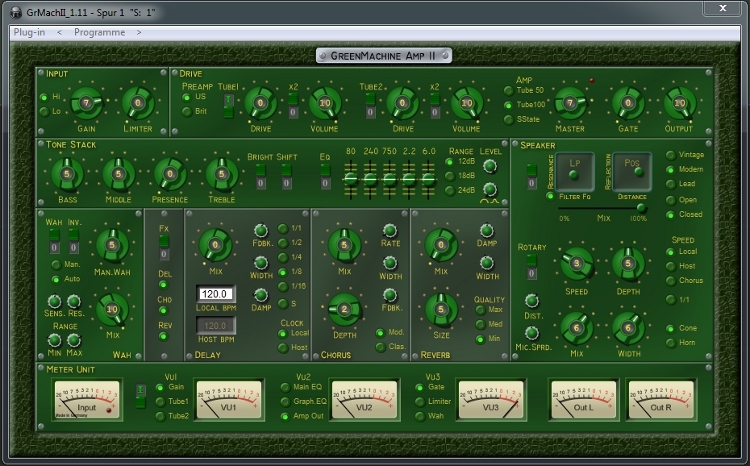The width and height of the screenshot is (750, 466).
Task: Click the Input Gain knob
Action: [x=87, y=103]
